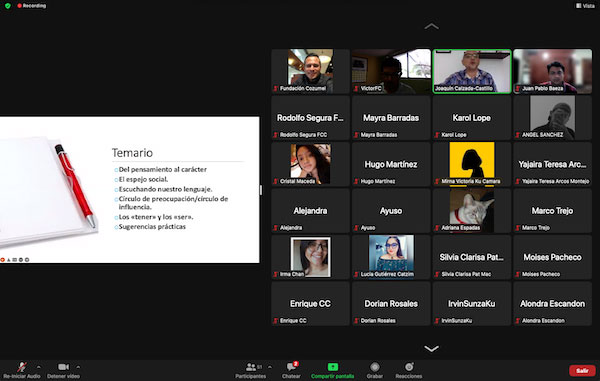Click 'El espejo social.' bullet
Viewport: 600px width, 381px height.
tap(143, 179)
